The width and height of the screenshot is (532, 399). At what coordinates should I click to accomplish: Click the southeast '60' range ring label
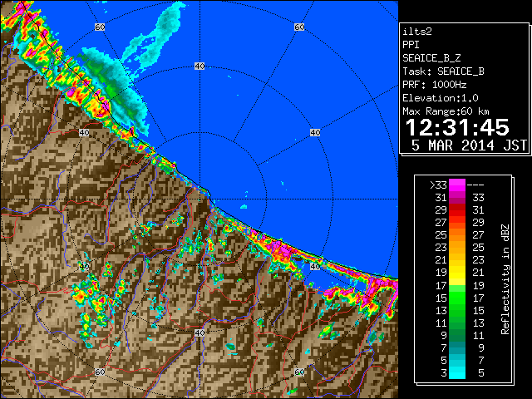[x=299, y=372]
